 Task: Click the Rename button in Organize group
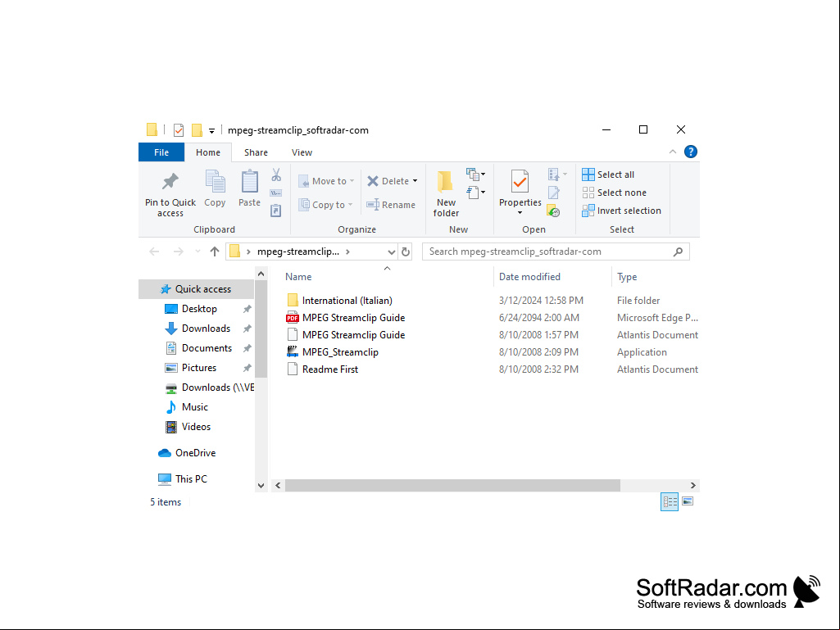coord(391,205)
